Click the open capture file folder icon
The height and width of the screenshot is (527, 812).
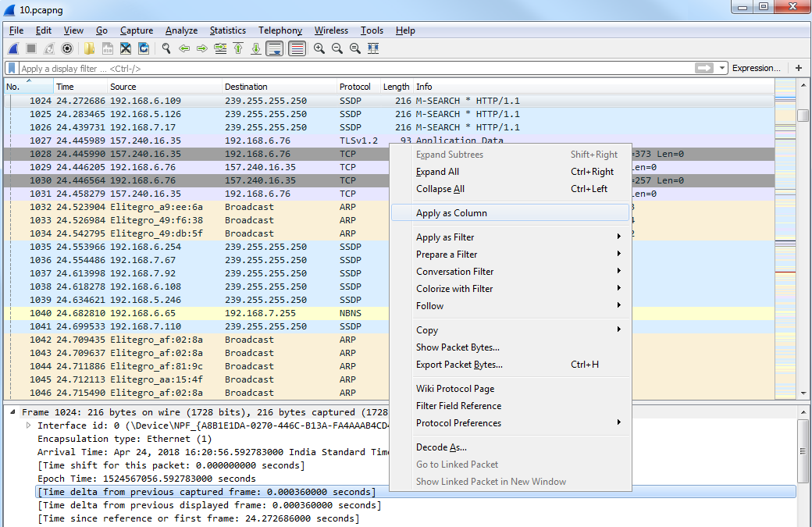(89, 48)
